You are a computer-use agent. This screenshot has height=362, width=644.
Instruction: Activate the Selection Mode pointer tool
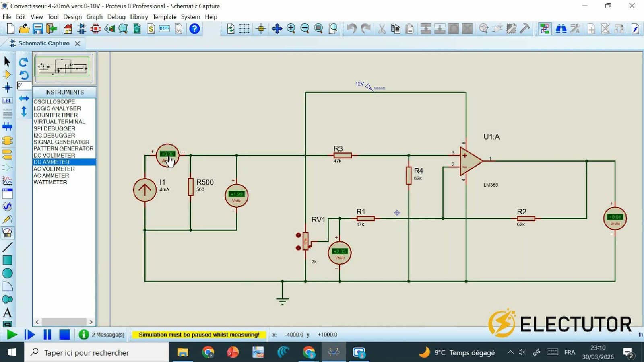click(x=6, y=62)
